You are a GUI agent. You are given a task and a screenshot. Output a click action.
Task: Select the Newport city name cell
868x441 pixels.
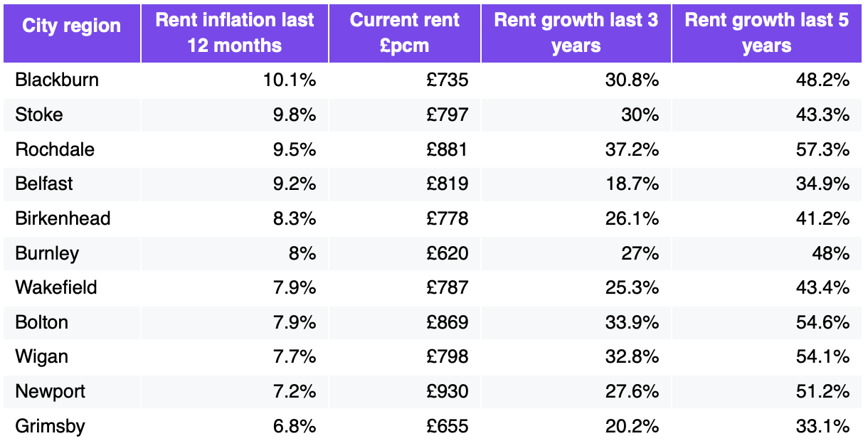coord(50,392)
